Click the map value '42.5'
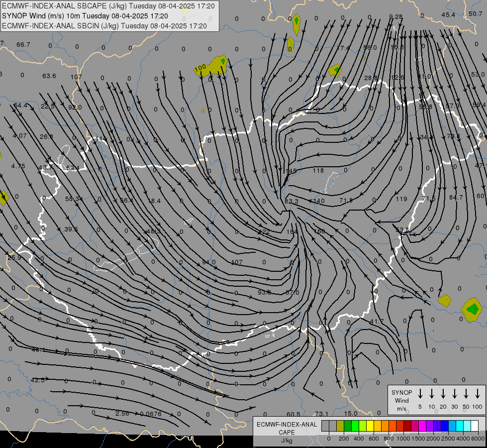The width and height of the screenshot is (487, 448). (x=38, y=380)
